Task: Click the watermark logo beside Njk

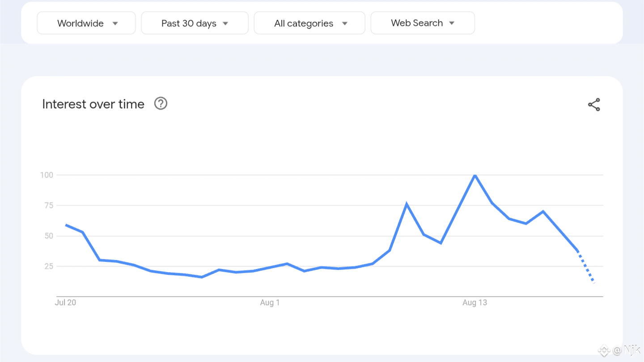Action: pyautogui.click(x=605, y=350)
